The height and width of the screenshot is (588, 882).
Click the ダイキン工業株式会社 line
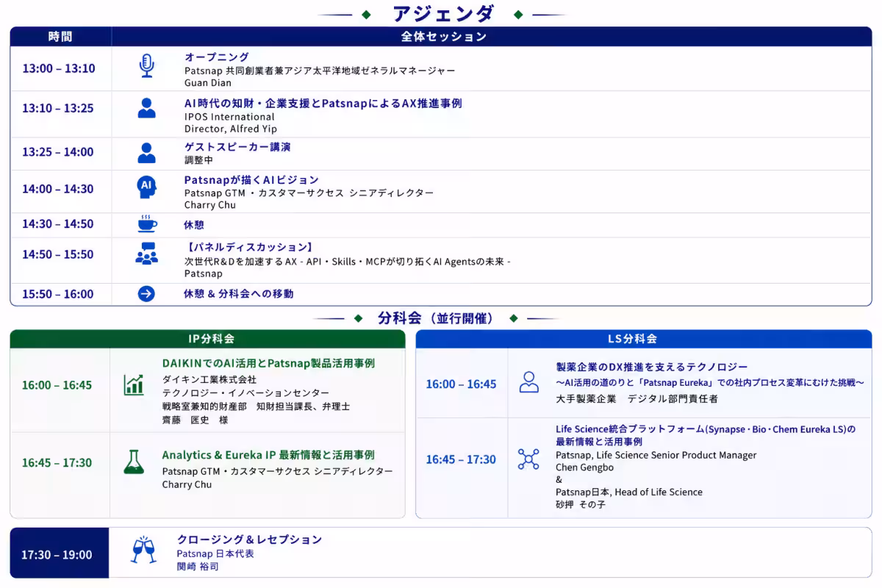pos(209,380)
